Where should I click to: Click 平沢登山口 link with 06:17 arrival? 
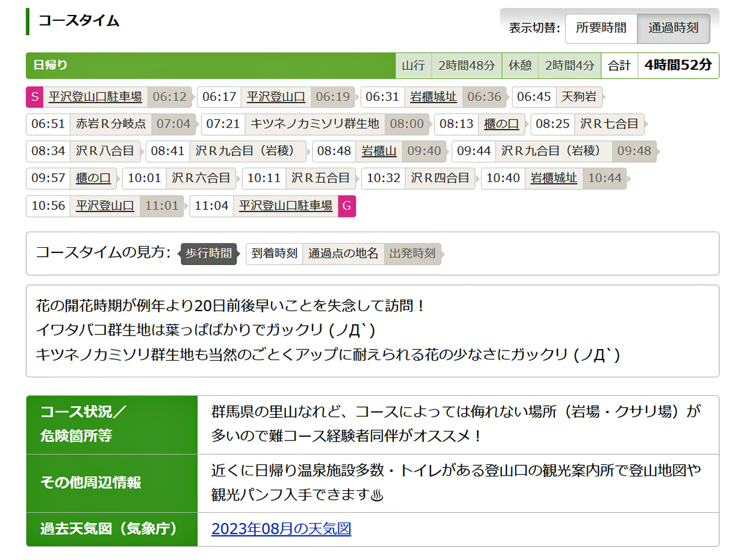276,97
